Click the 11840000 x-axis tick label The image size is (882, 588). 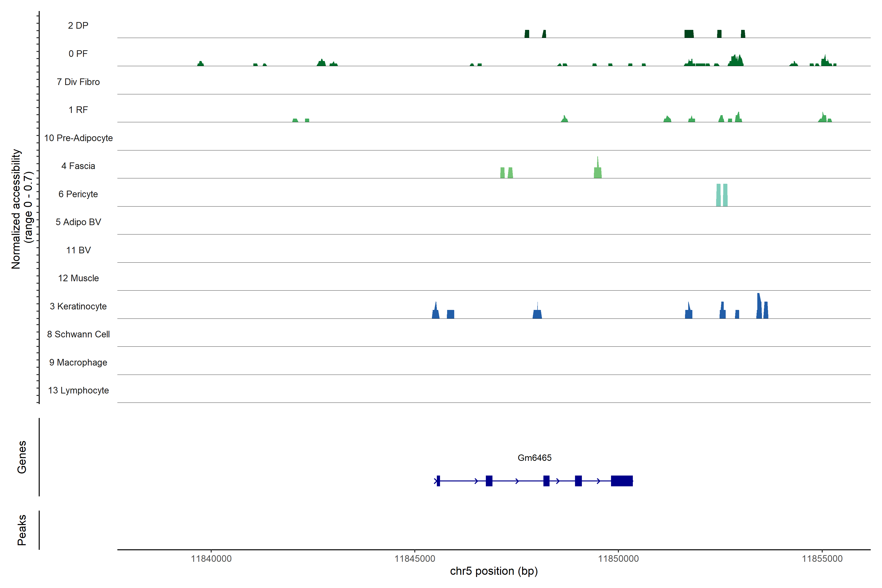point(211,559)
